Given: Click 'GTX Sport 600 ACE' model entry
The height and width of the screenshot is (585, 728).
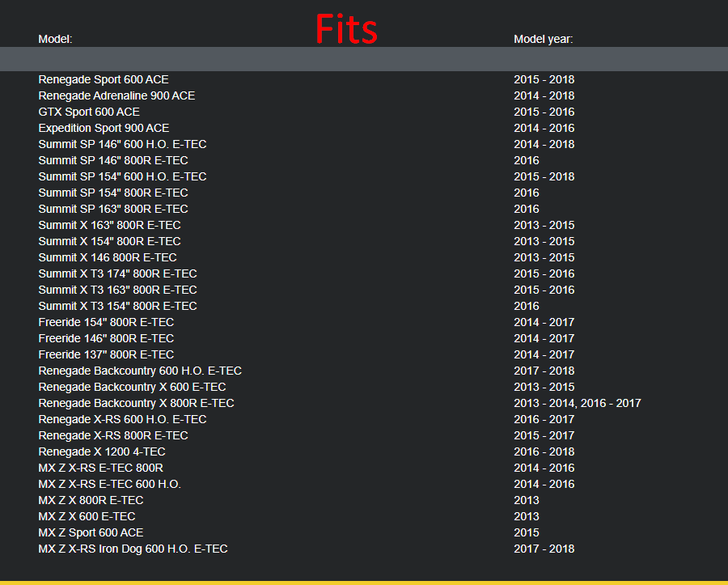Looking at the screenshot, I should coord(89,112).
